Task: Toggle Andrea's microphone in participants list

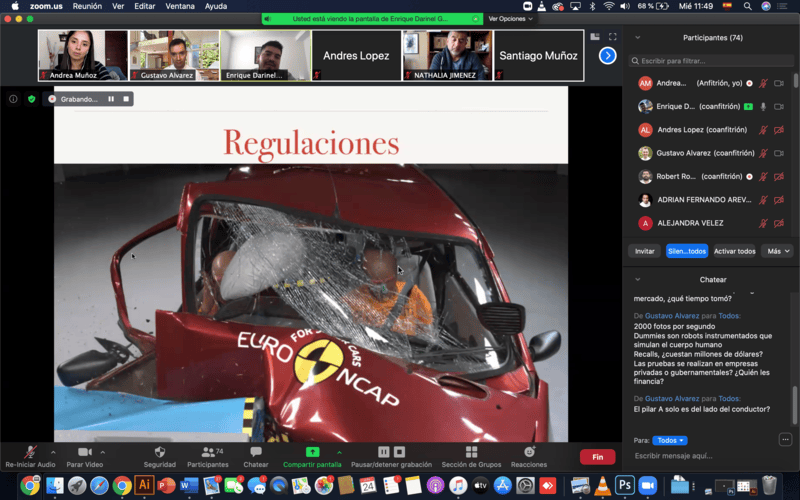Action: coord(763,83)
